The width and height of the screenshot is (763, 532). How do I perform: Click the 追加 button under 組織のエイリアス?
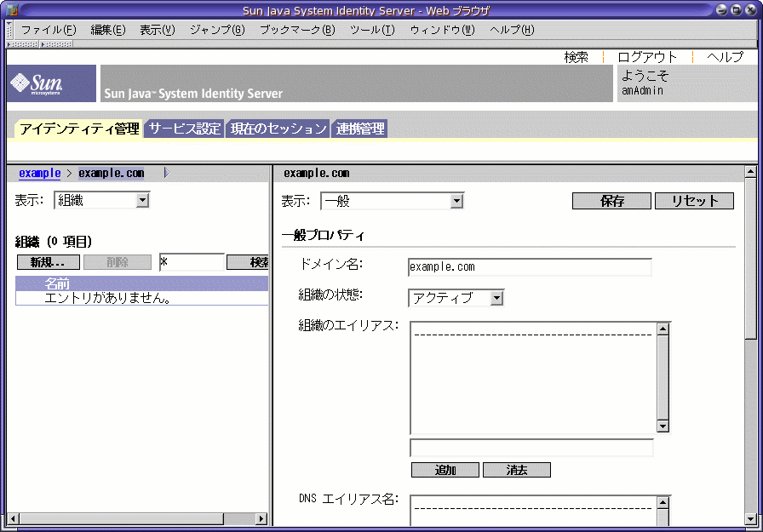(445, 470)
